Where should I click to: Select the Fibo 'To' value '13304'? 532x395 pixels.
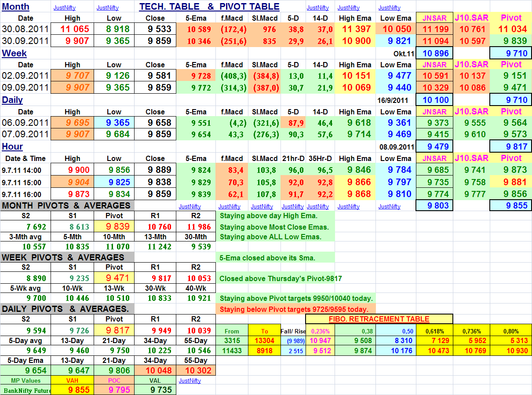coord(264,340)
